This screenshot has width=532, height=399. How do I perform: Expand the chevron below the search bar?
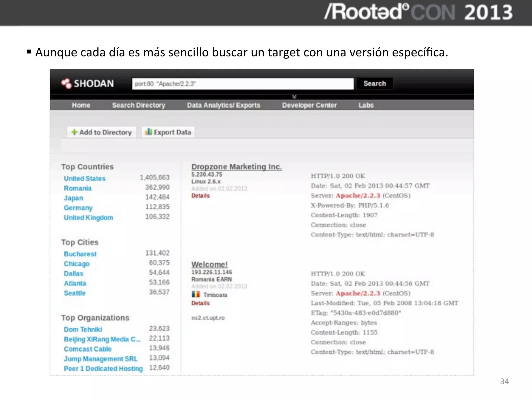294,97
